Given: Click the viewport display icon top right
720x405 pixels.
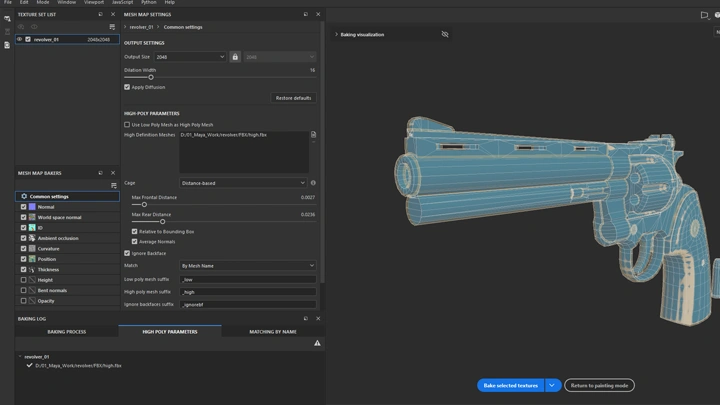Looking at the screenshot, I should pyautogui.click(x=704, y=15).
